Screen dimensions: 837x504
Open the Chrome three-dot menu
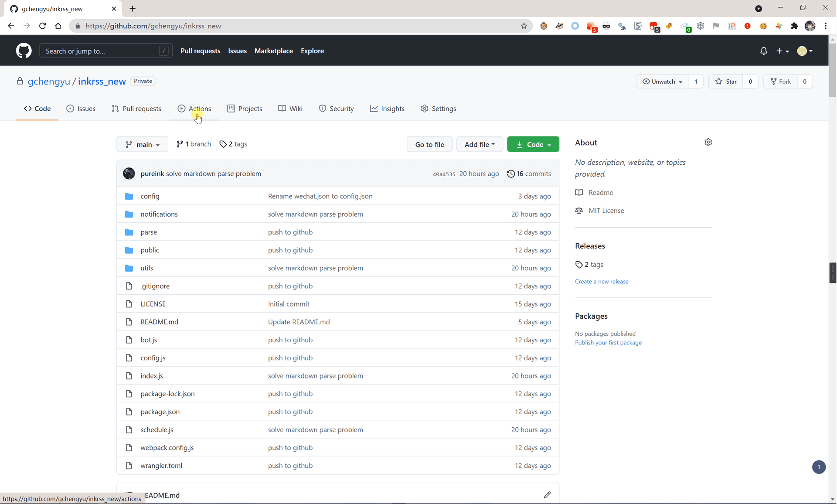(826, 26)
